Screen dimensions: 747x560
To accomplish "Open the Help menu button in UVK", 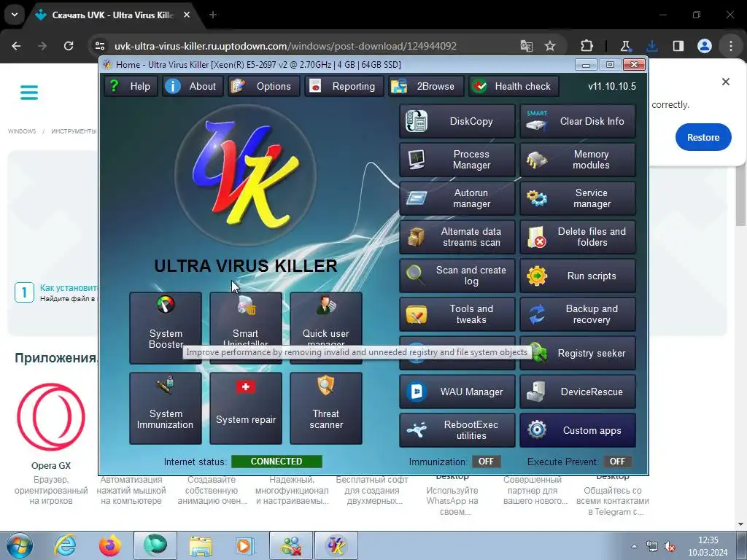I will pyautogui.click(x=131, y=86).
